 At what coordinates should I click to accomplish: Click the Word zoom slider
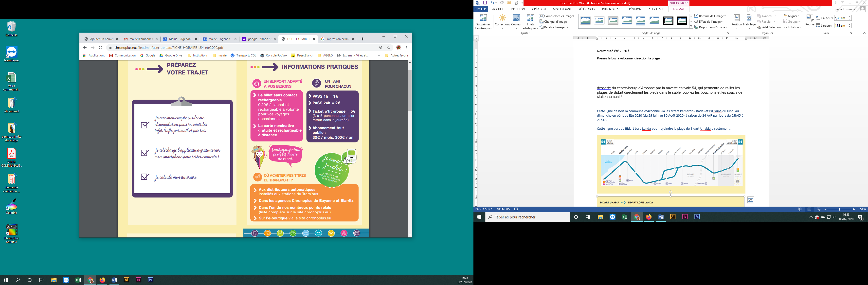(x=839, y=209)
